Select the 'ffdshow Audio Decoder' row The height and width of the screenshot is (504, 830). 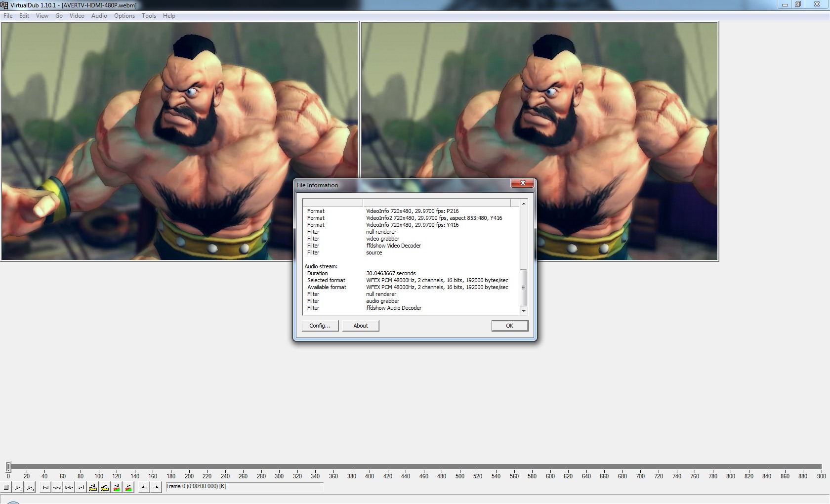click(x=411, y=308)
